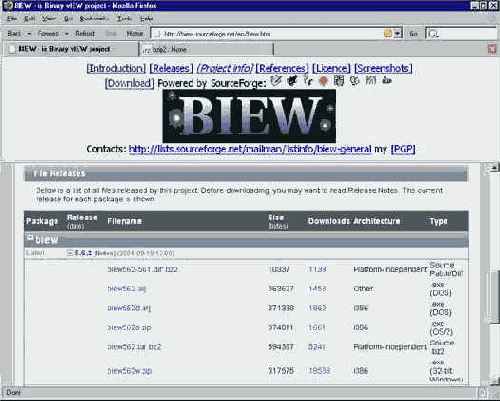Download biew562w.zip file

pos(130,371)
